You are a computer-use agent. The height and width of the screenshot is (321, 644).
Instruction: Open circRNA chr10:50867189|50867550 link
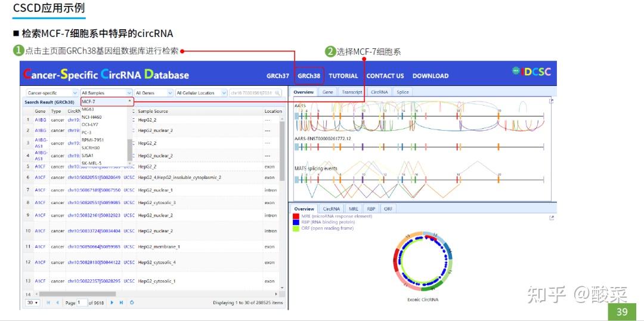pyautogui.click(x=94, y=190)
